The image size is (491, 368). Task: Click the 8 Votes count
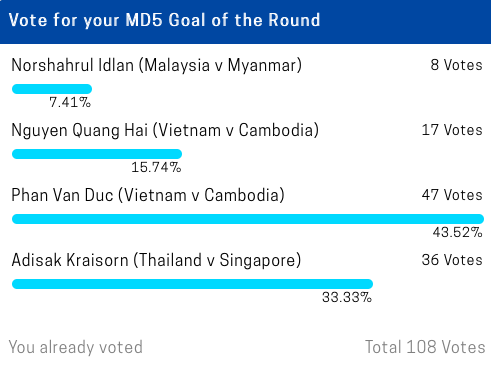click(456, 65)
